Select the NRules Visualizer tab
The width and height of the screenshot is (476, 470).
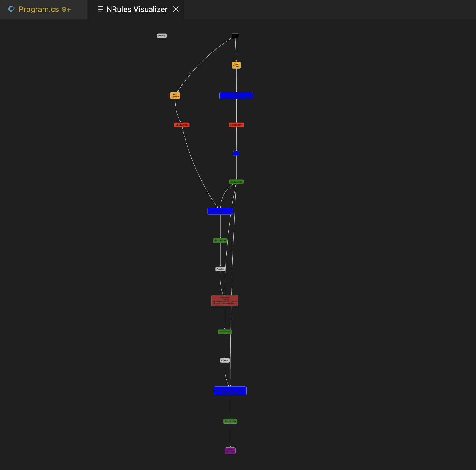pyautogui.click(x=136, y=9)
